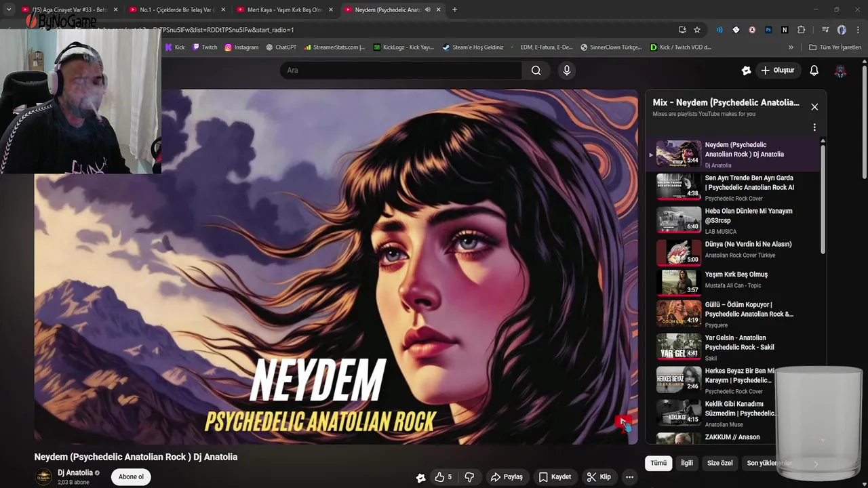Play Yar Gelsin - Anatolian Psychedelic Rock
The image size is (868, 488).
pos(734,348)
